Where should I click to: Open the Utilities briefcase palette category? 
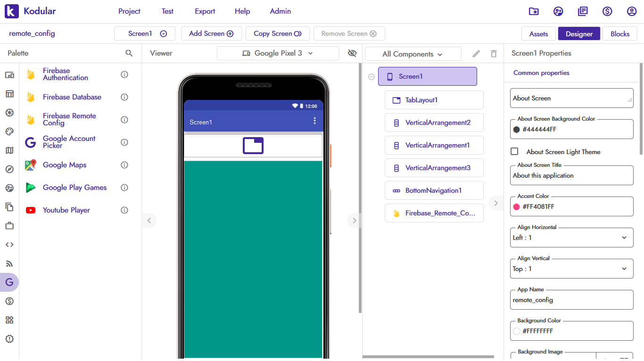point(9,226)
